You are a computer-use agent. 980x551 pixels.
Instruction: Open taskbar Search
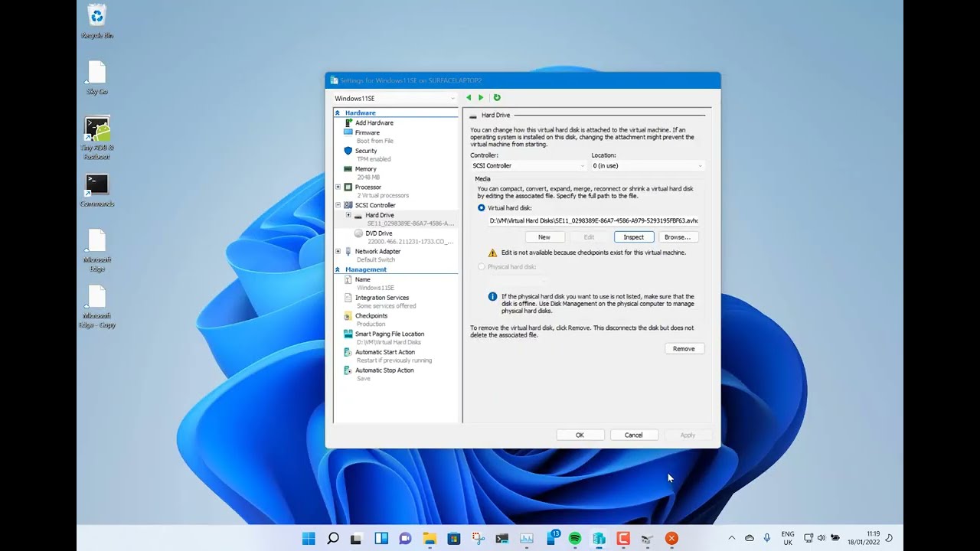tap(333, 539)
